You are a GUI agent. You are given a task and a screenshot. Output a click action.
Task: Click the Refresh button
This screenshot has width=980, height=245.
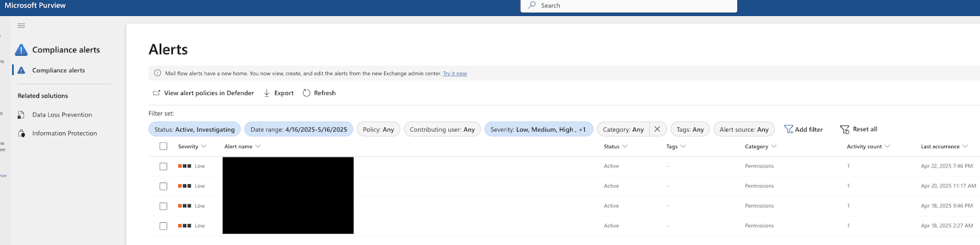click(x=319, y=93)
